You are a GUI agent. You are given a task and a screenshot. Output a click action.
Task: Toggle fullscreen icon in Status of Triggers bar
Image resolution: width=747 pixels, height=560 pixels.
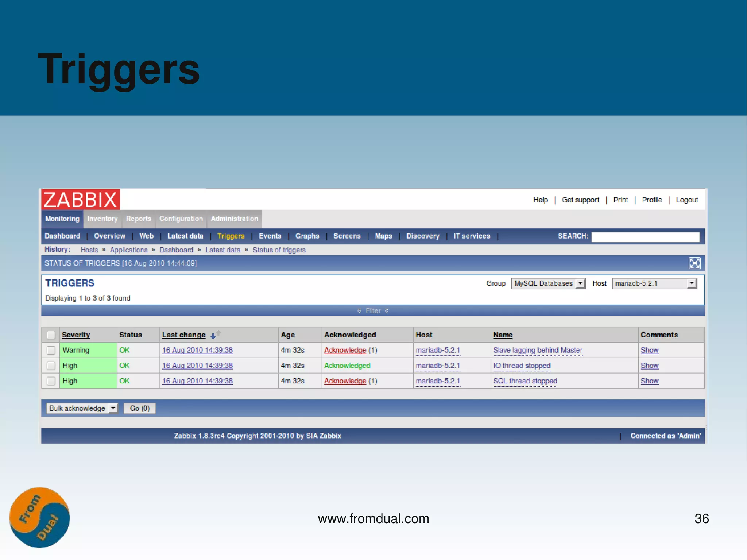[694, 263]
